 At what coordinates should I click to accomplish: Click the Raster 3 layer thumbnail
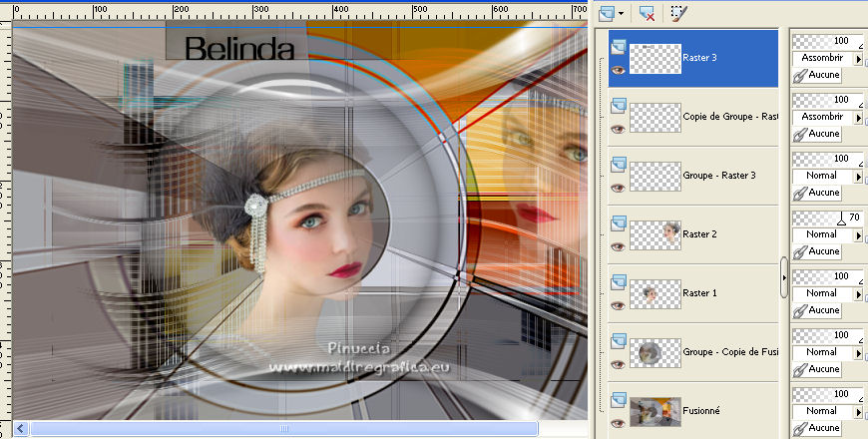pyautogui.click(x=655, y=59)
